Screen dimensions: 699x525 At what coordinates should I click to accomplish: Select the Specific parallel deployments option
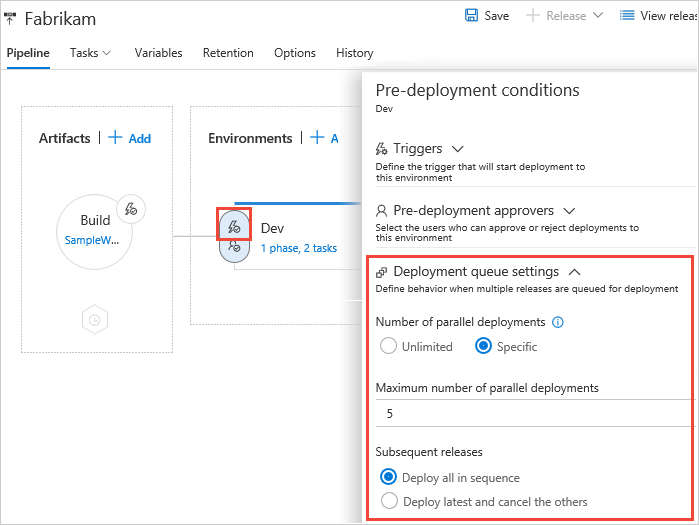click(484, 347)
